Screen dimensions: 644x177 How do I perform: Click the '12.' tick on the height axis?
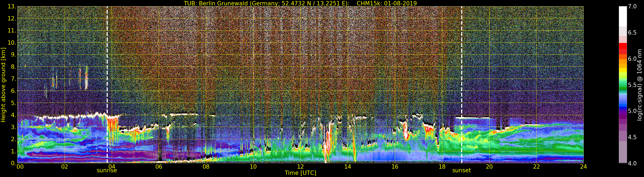pos(12,18)
